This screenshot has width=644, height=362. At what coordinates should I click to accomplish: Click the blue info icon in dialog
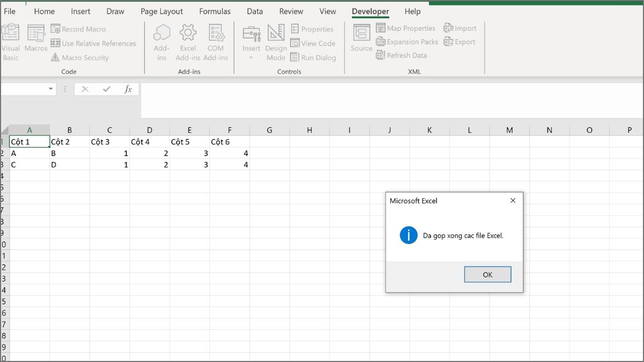[x=408, y=235]
